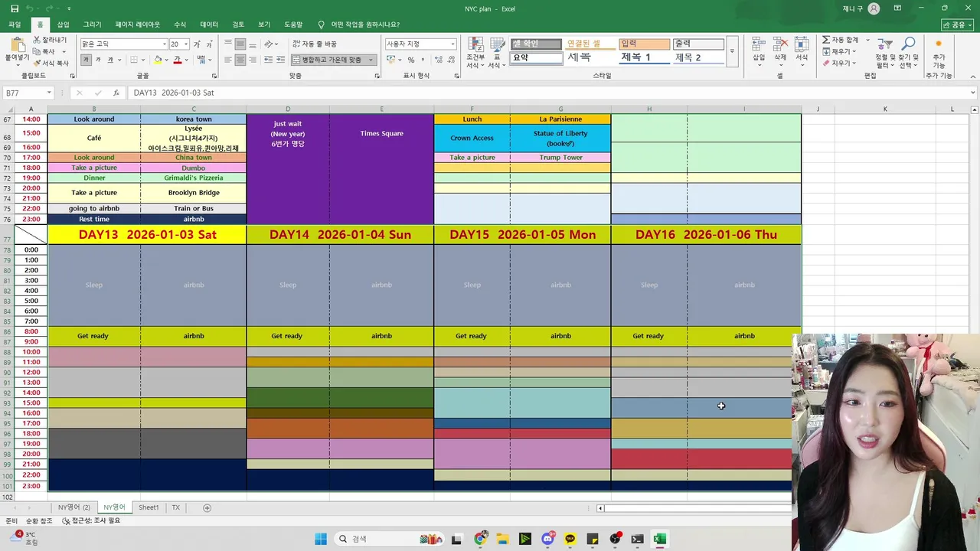The width and height of the screenshot is (980, 551).
Task: Open the borders dropdown
Action: pos(143,60)
